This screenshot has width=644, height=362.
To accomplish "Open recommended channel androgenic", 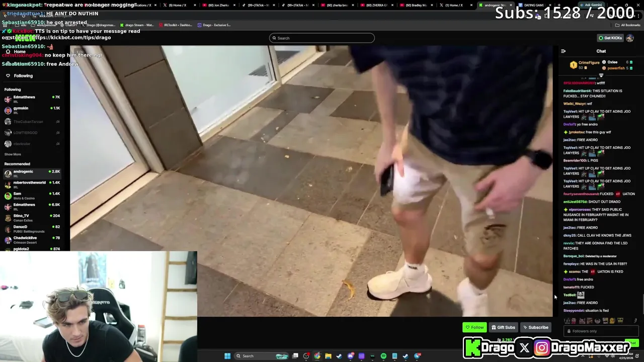I will (x=32, y=173).
